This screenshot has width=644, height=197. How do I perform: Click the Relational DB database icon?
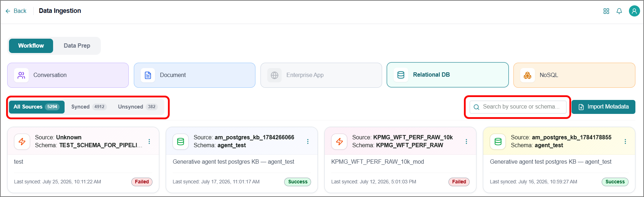[x=401, y=75]
